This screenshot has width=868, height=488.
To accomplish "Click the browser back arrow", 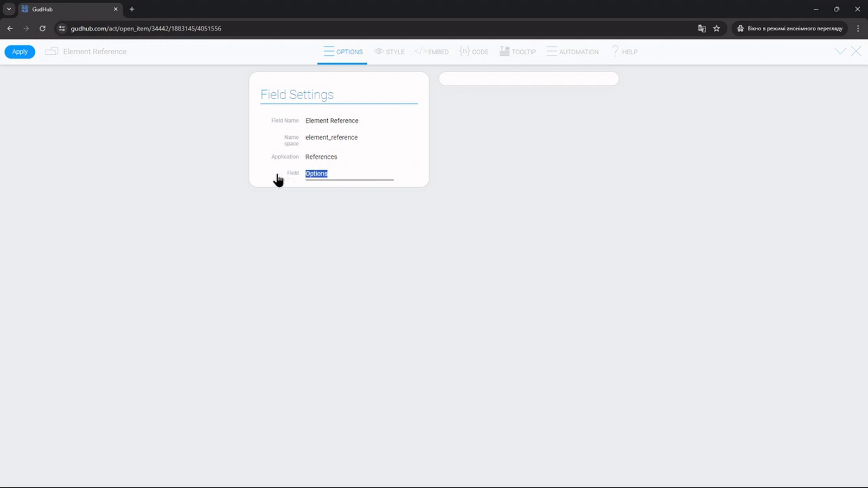I will pos(10,28).
